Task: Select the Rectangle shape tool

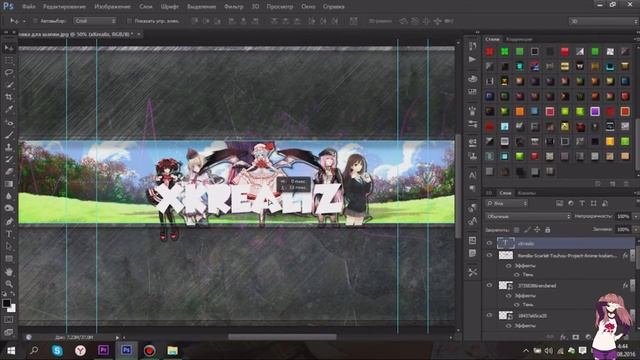Action: (x=9, y=259)
